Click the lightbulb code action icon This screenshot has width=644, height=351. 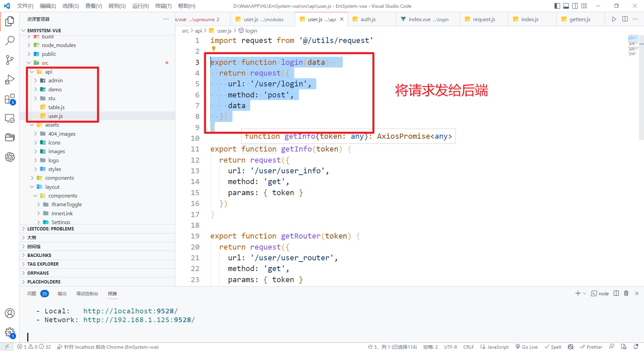pos(213,49)
